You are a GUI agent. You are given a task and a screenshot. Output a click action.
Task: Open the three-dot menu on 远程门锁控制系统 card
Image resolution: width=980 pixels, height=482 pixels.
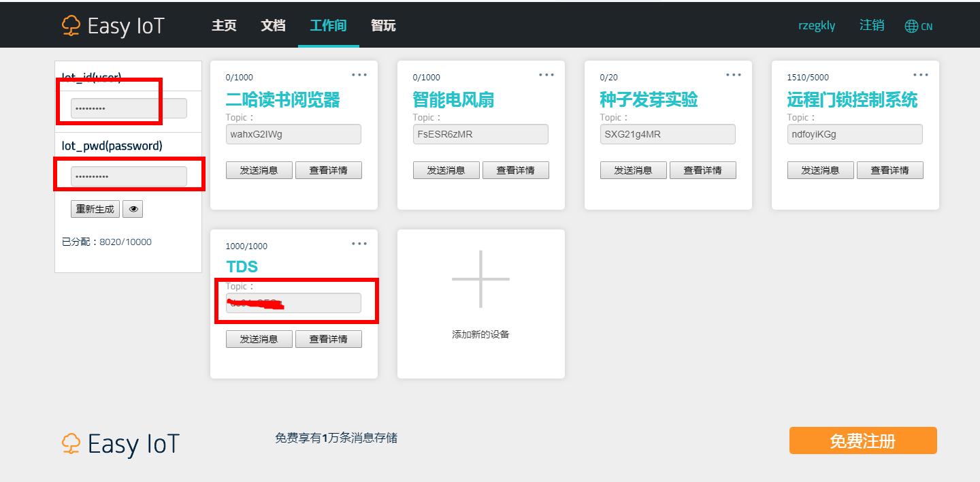pyautogui.click(x=921, y=75)
